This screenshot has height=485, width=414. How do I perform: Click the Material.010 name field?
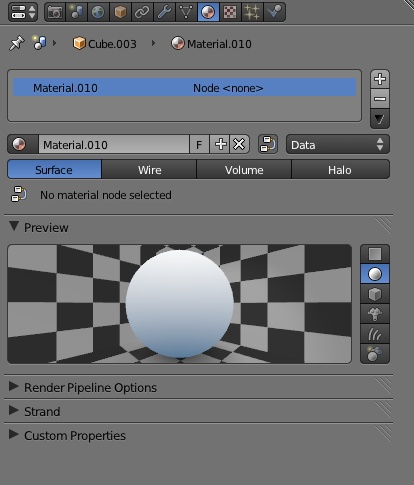114,144
